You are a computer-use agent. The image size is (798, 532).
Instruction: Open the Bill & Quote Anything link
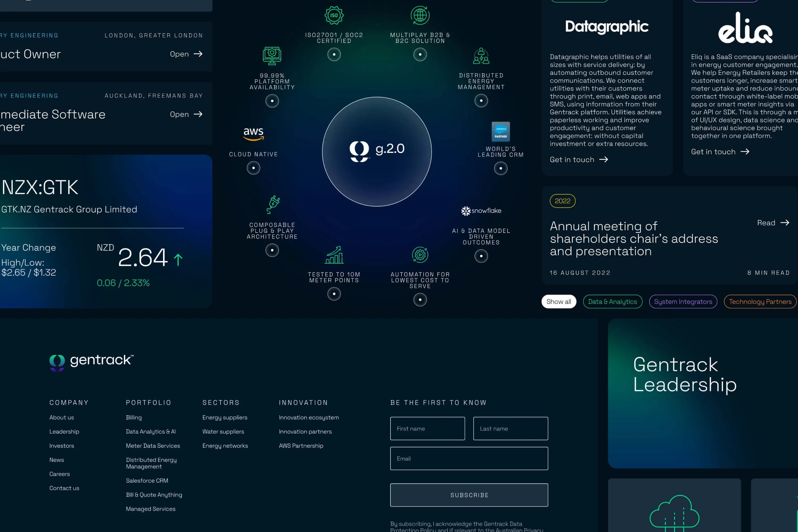pyautogui.click(x=154, y=495)
